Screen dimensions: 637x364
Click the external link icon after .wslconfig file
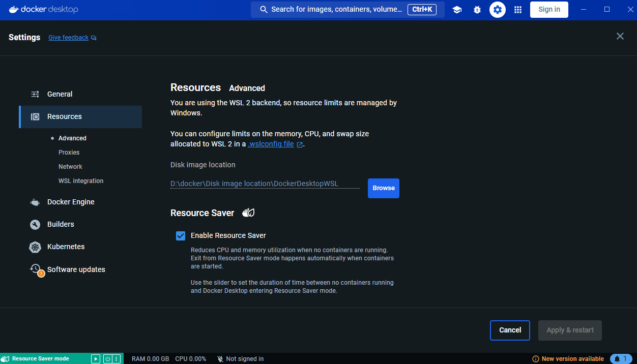pos(300,144)
